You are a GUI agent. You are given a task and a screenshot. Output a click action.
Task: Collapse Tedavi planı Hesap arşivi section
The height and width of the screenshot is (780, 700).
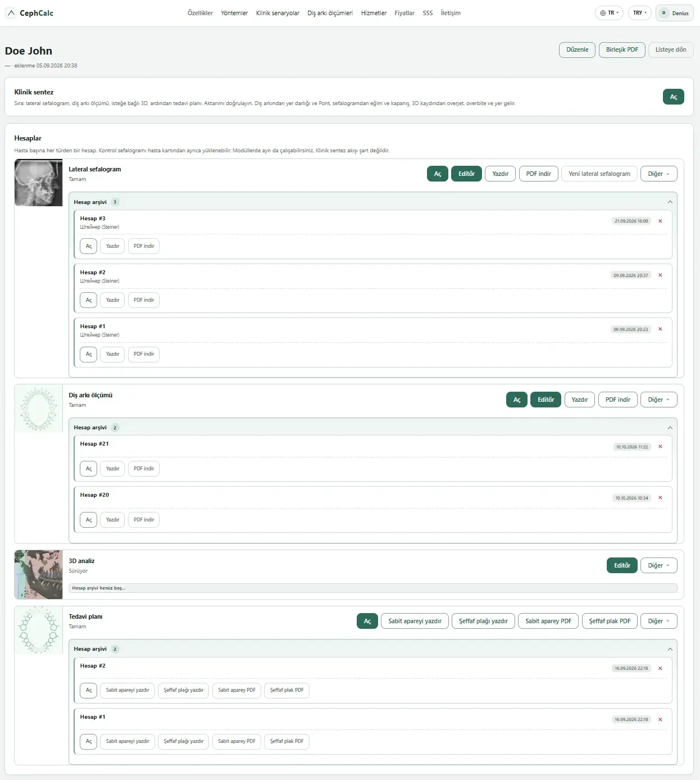pyautogui.click(x=670, y=649)
